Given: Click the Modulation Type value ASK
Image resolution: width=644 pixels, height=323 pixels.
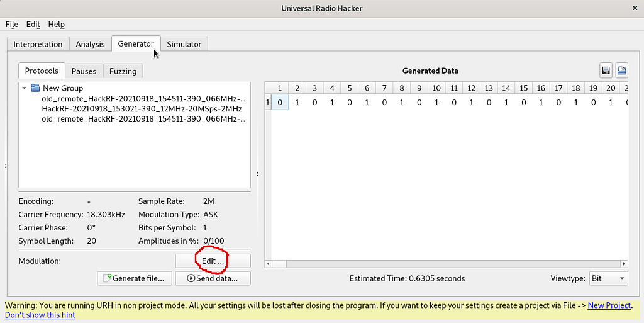Looking at the screenshot, I should pyautogui.click(x=211, y=215).
